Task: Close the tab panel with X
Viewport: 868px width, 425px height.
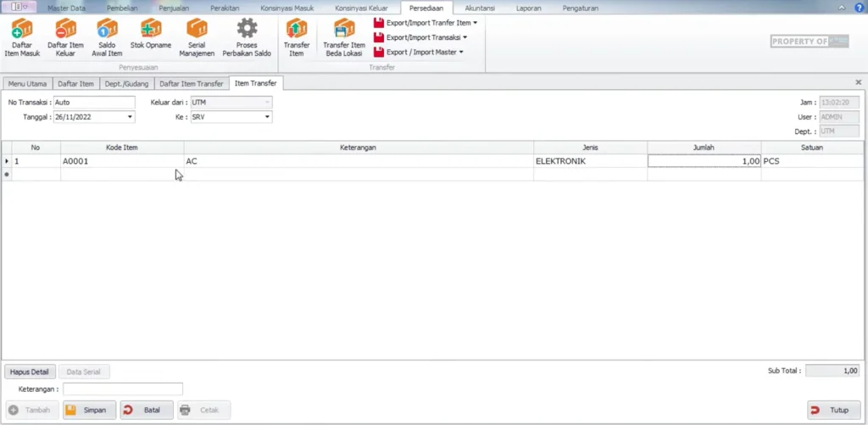Action: click(858, 82)
